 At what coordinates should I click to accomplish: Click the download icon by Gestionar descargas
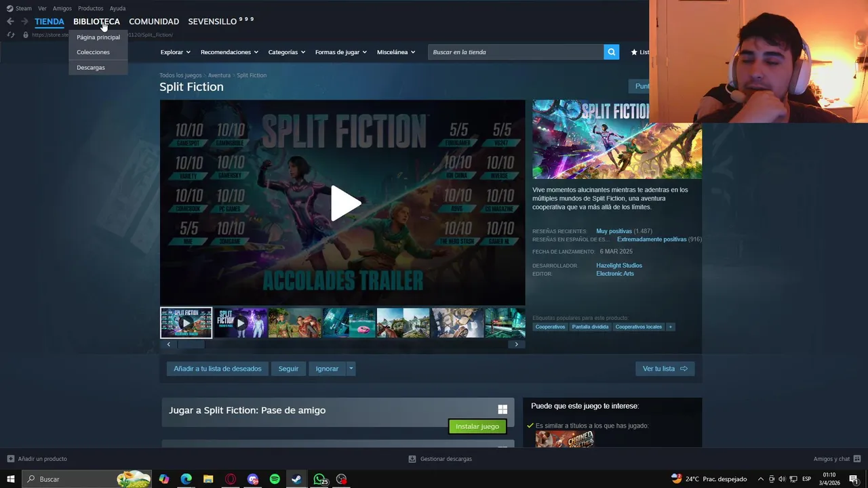tap(412, 459)
